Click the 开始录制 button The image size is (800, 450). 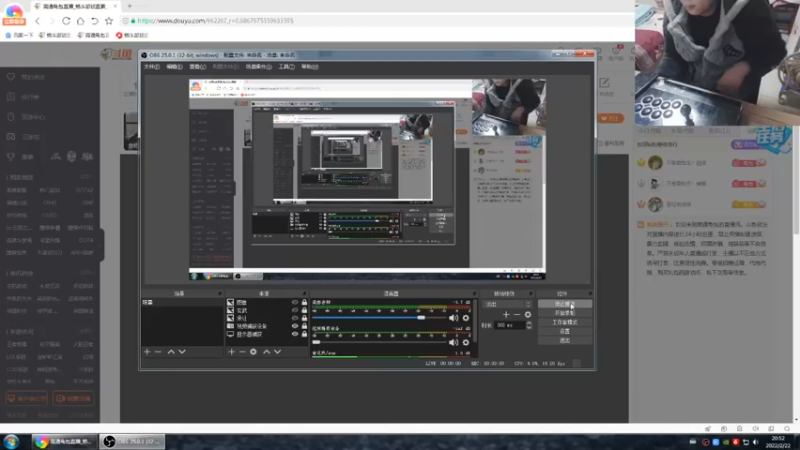(x=565, y=313)
